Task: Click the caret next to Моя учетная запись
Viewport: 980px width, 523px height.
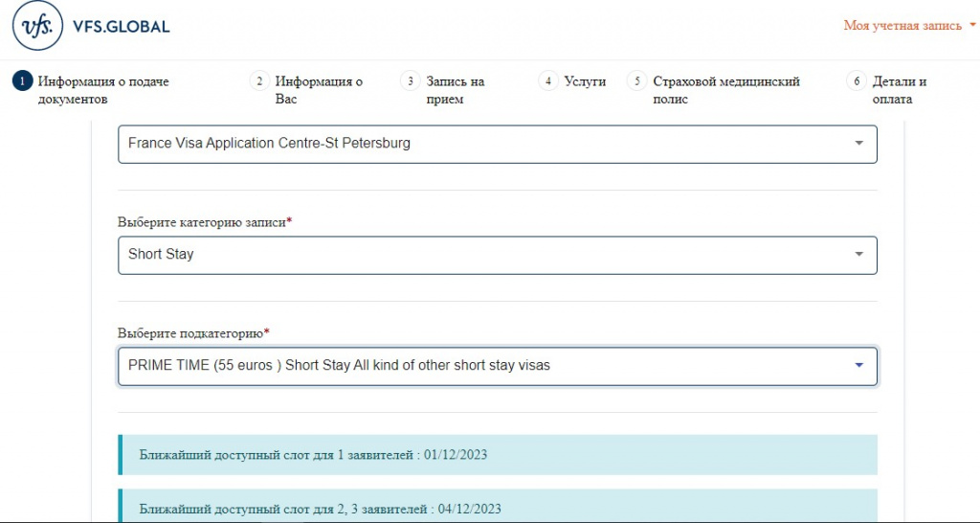Action: [972, 26]
